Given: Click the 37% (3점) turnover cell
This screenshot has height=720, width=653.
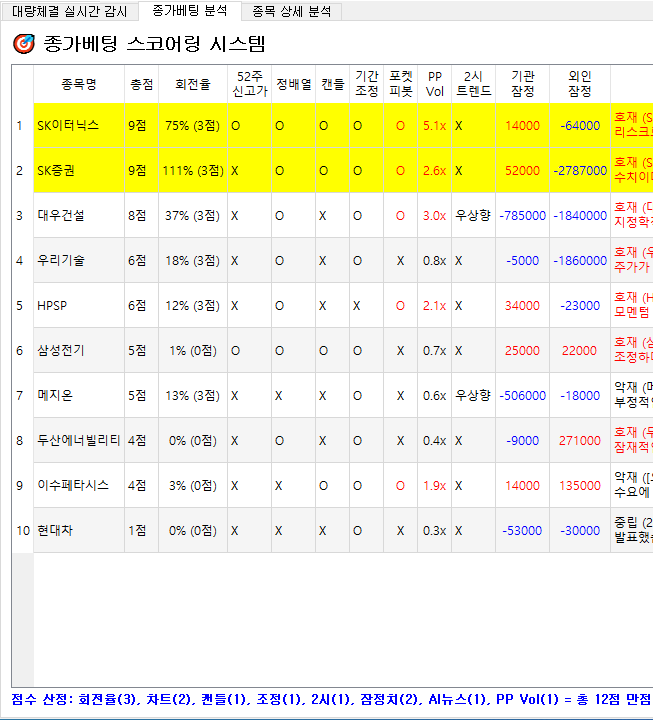Looking at the screenshot, I should click(193, 215).
